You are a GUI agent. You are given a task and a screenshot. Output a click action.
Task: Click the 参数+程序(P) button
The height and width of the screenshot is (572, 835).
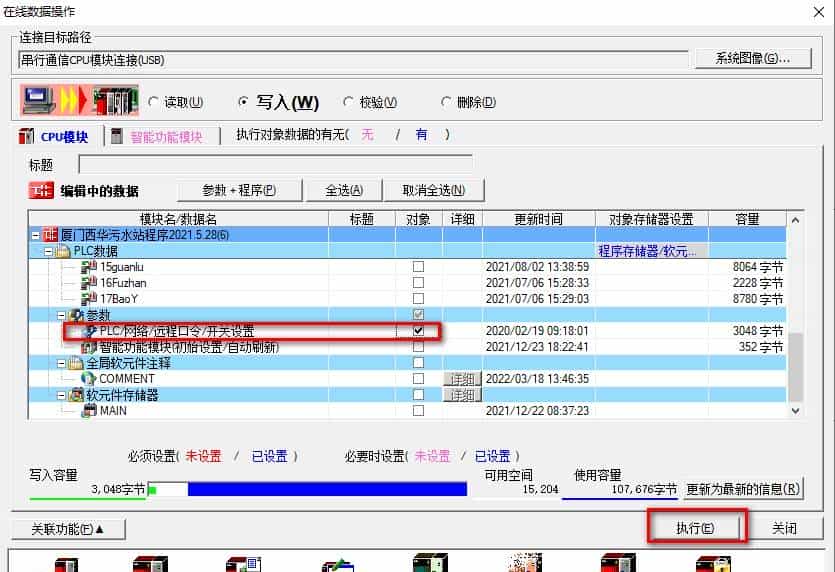pos(239,190)
